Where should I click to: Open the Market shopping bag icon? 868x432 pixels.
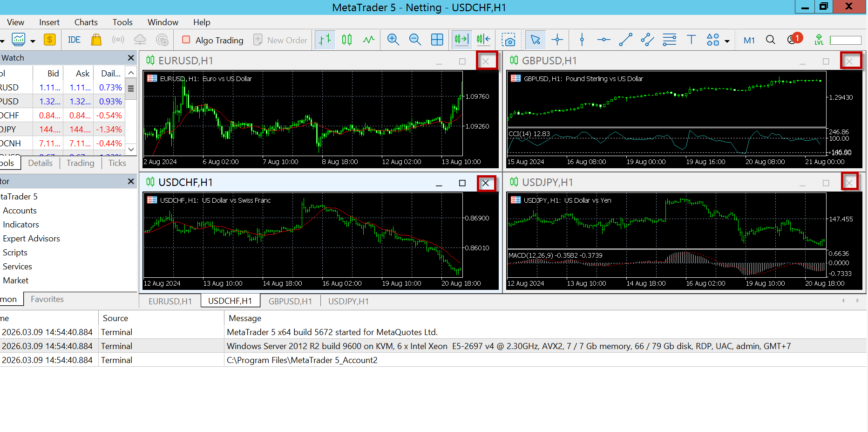pyautogui.click(x=96, y=40)
